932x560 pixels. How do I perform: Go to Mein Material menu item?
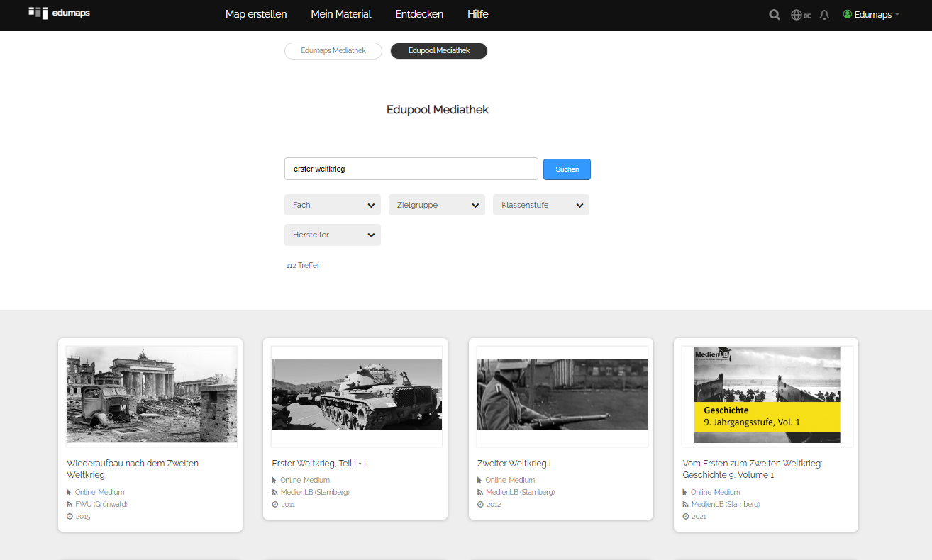[x=341, y=14]
